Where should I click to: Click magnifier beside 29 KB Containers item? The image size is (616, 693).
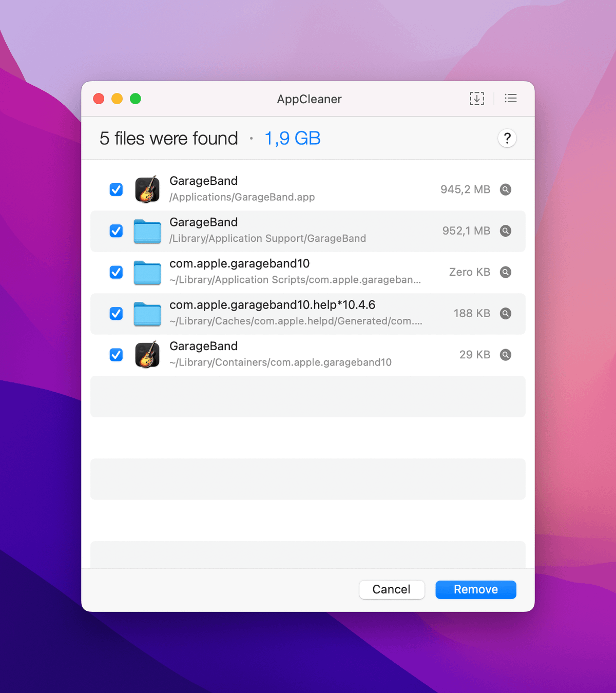pyautogui.click(x=506, y=355)
